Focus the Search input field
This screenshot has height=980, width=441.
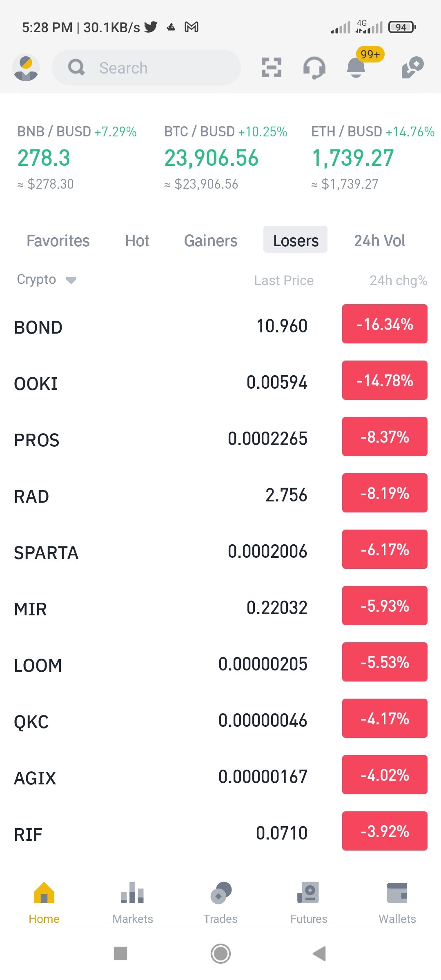(x=146, y=67)
